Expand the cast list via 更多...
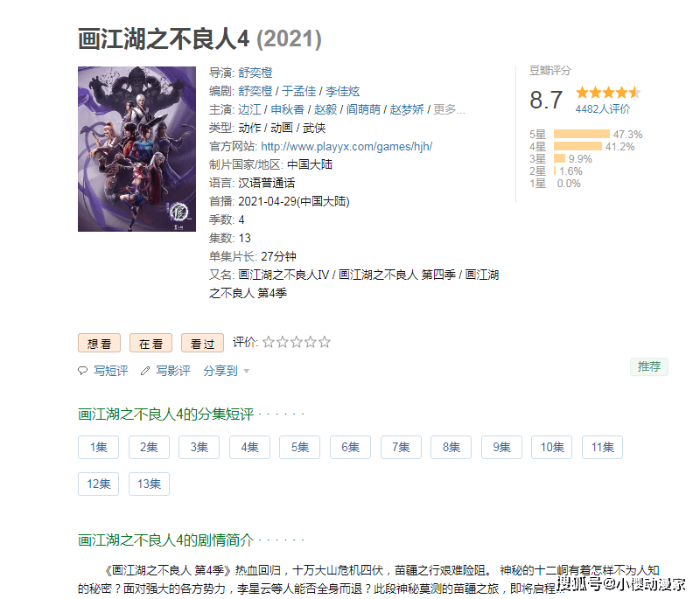This screenshot has height=599, width=700. [449, 109]
